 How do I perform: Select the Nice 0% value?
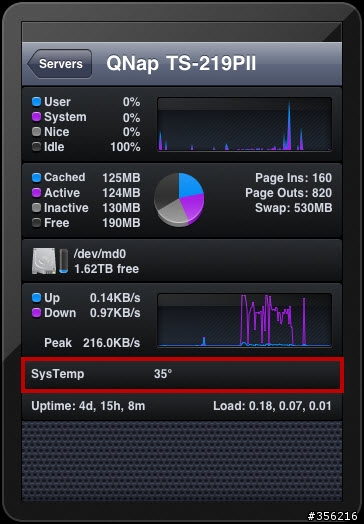[131, 132]
